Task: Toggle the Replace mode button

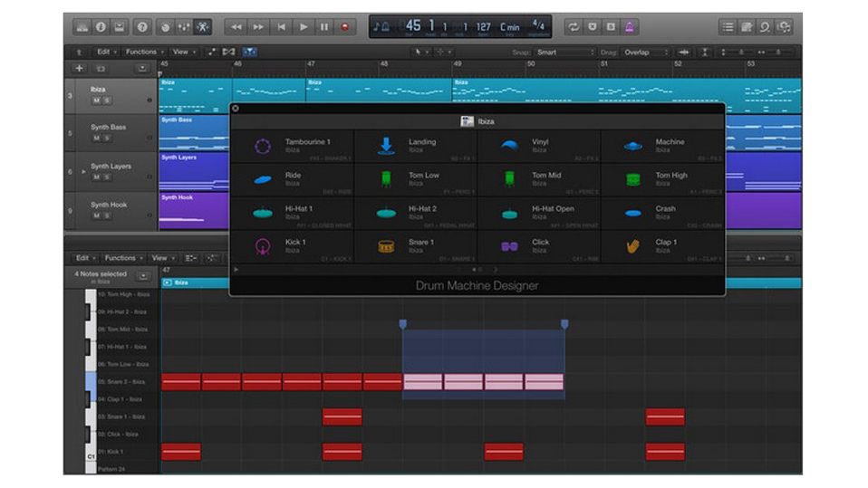Action: pos(593,26)
